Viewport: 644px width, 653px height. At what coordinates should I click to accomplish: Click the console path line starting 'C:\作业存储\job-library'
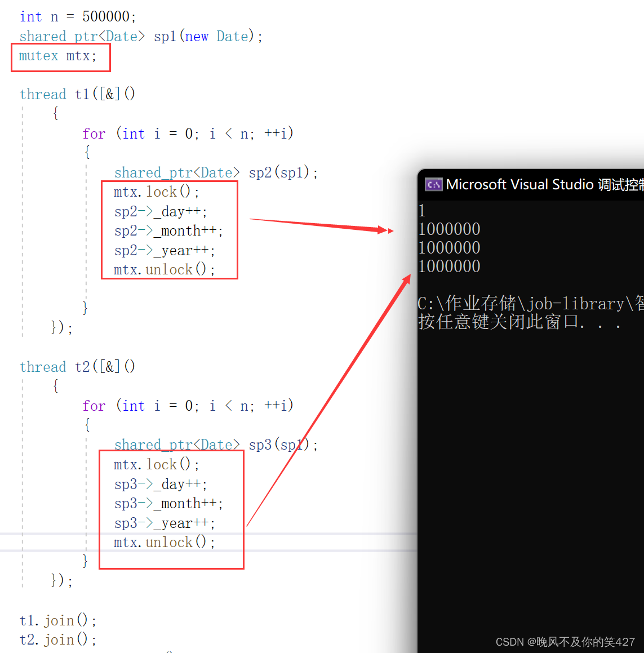[531, 304]
